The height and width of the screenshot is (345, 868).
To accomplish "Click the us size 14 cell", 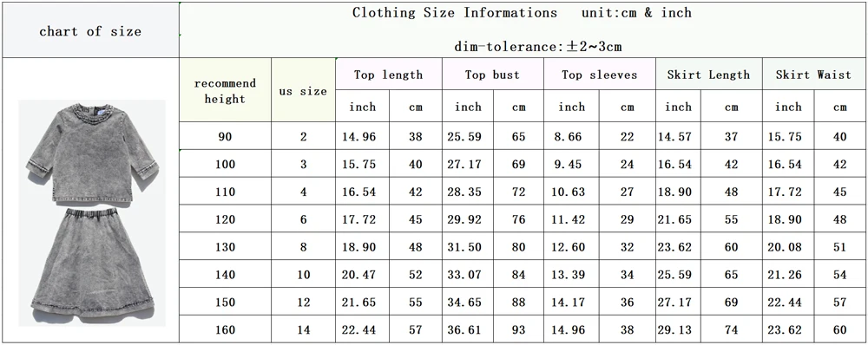I will click(303, 329).
